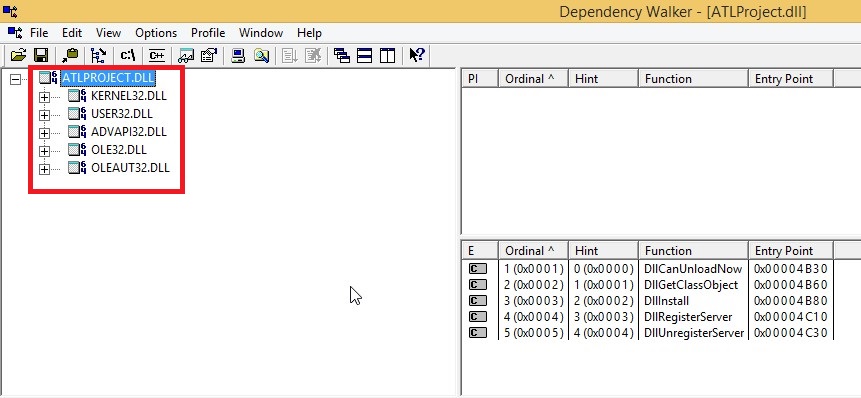Select ATLPROJECT.DLL in module tree
Image resolution: width=861 pixels, height=398 pixels.
(x=108, y=78)
